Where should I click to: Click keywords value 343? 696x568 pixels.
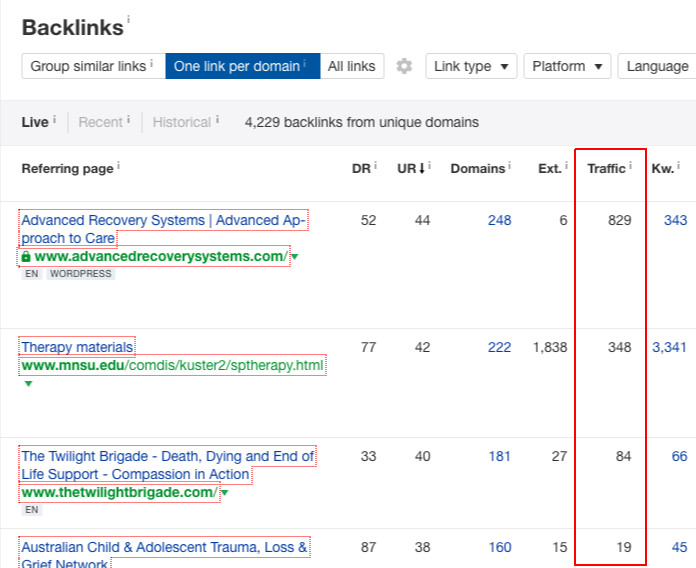point(675,220)
